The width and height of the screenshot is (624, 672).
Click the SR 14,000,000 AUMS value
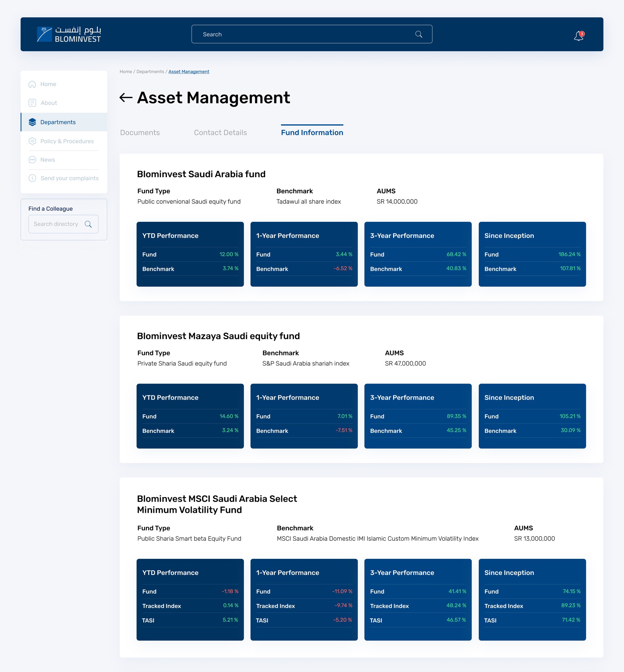[x=397, y=201]
